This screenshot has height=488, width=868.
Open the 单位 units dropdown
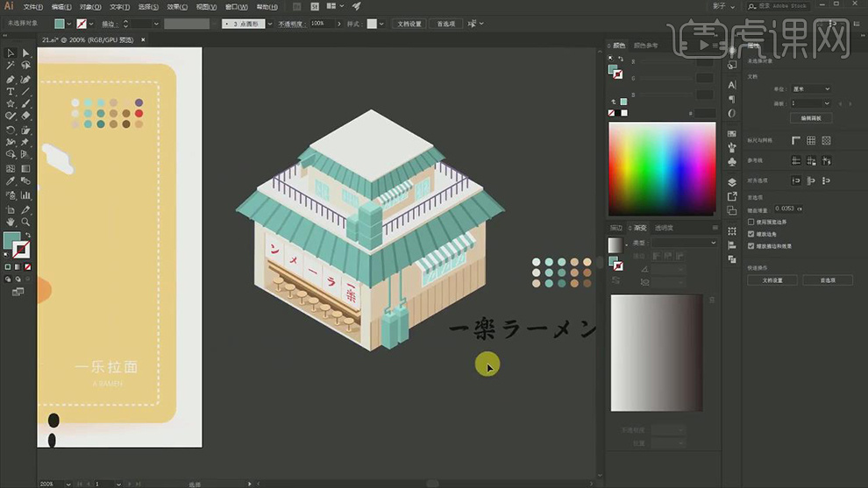tap(811, 89)
